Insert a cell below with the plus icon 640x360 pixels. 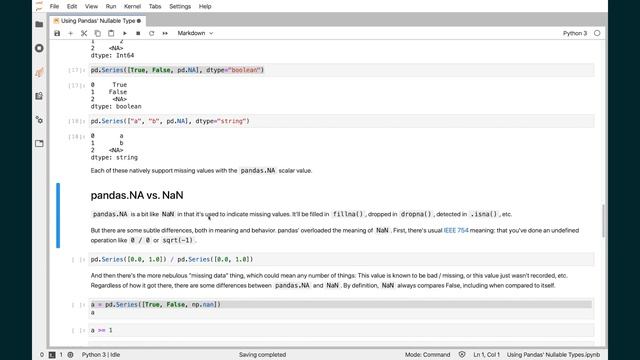[x=71, y=33]
